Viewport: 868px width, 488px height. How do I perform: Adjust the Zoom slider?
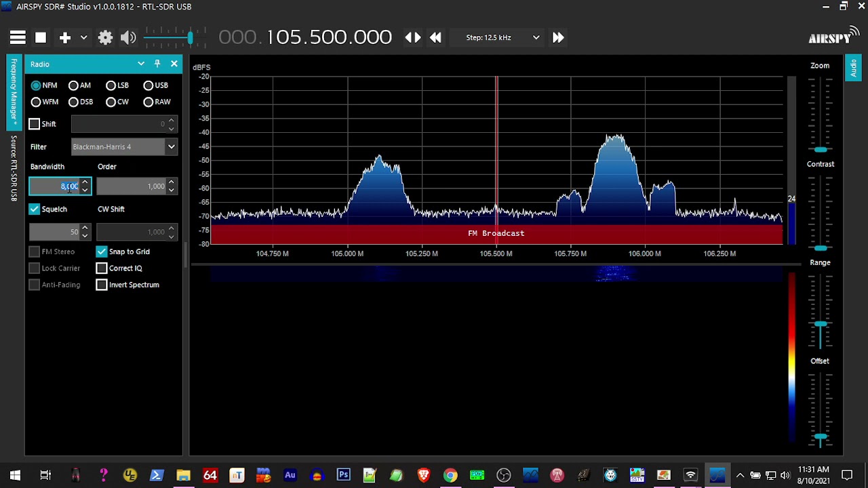click(821, 149)
